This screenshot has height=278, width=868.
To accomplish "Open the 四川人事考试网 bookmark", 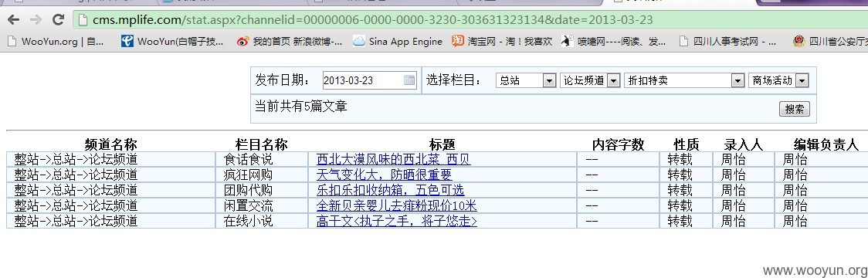I will [727, 41].
